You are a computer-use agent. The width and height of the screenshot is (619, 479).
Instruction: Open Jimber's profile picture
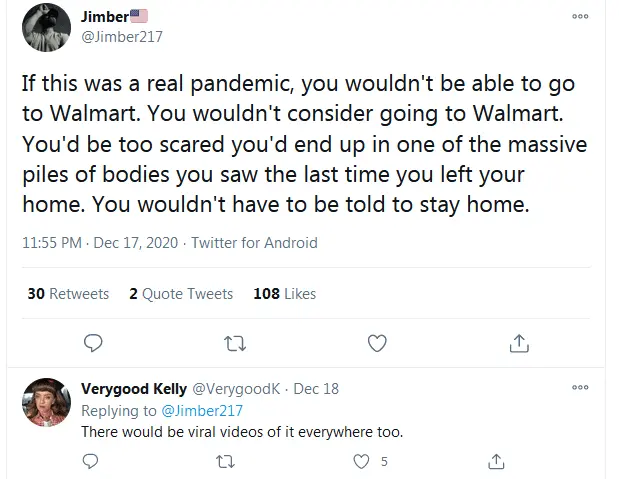point(44,28)
